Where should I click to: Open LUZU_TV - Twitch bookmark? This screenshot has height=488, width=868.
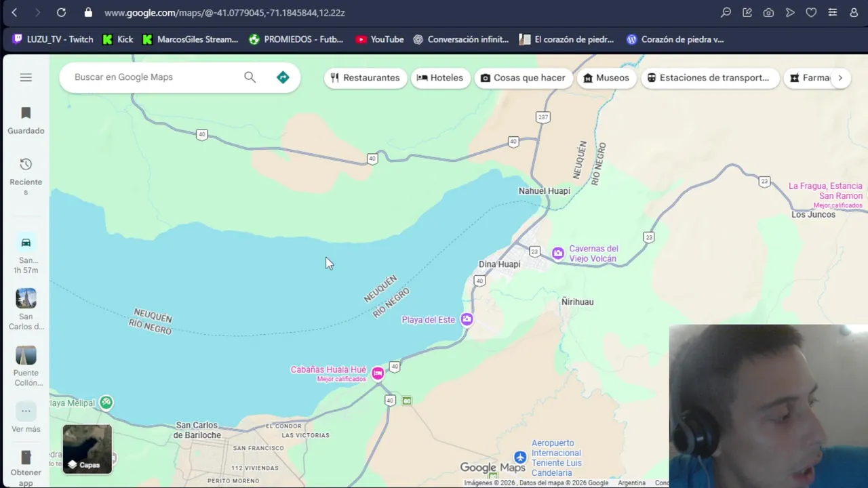point(53,39)
